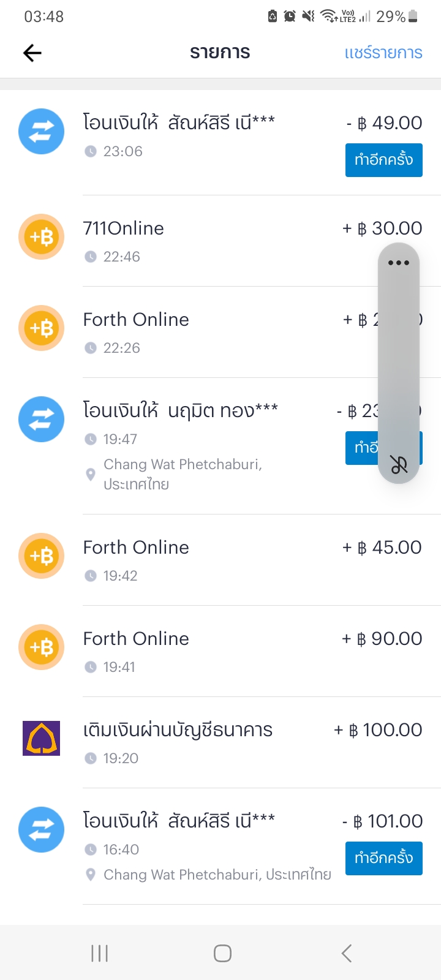Open Android recent apps navigation button
The image size is (441, 980).
point(99,953)
